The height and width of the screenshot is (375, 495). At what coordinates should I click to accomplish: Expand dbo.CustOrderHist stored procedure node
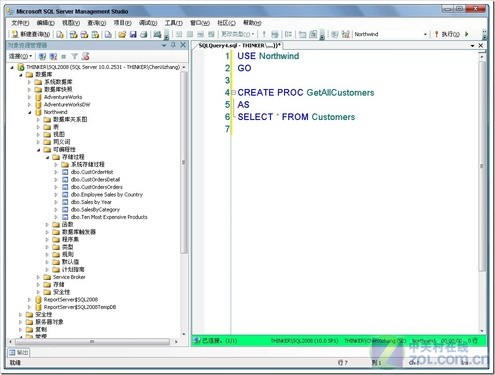pyautogui.click(x=56, y=172)
